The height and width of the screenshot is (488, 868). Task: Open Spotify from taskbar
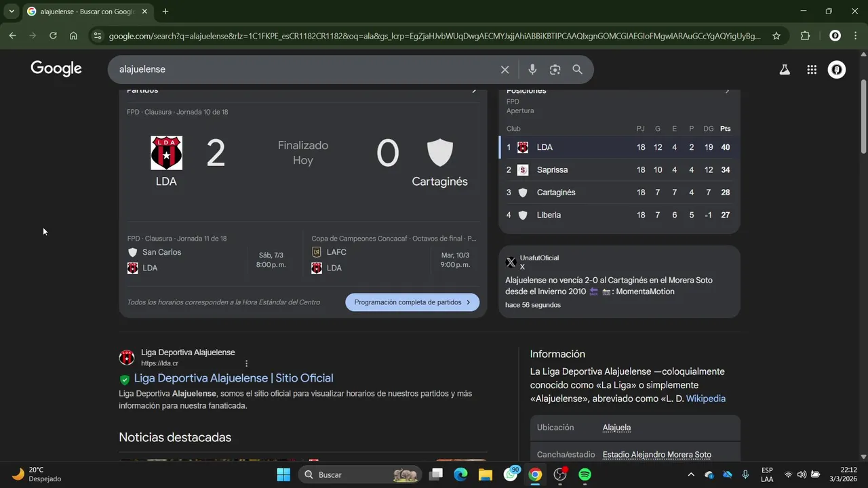tap(585, 474)
